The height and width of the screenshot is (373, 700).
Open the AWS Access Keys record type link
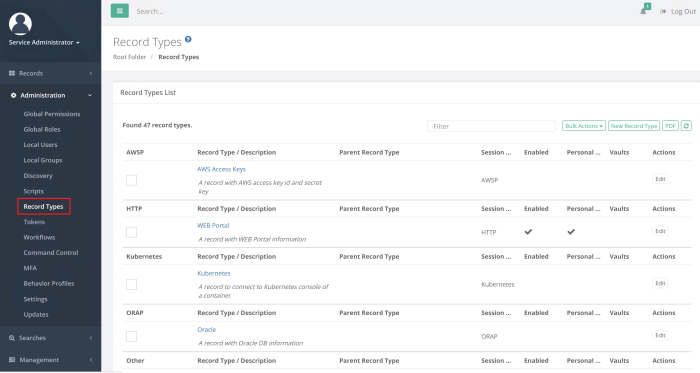[x=221, y=169]
